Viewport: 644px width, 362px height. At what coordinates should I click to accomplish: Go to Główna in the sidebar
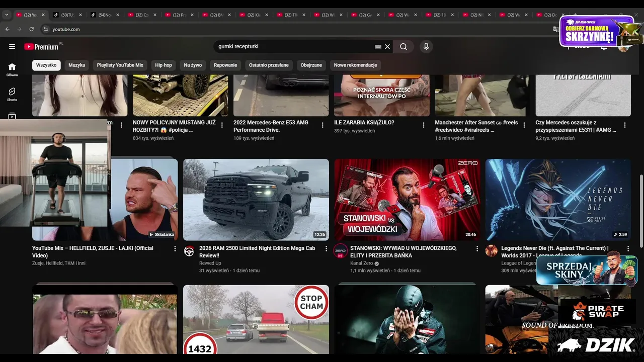tap(12, 69)
